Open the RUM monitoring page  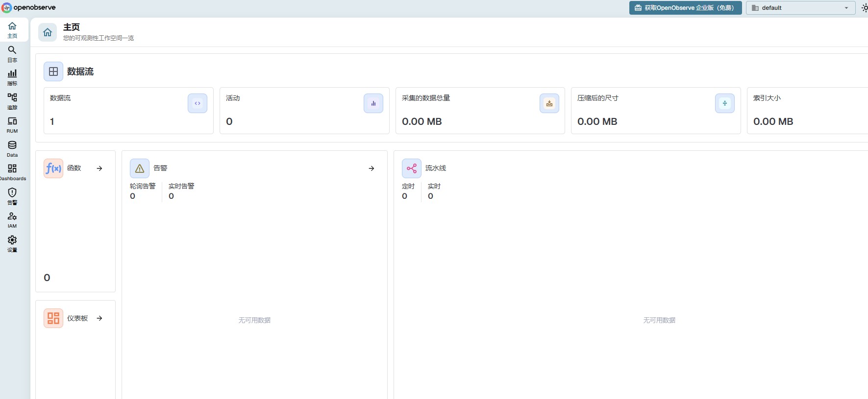[x=12, y=125]
